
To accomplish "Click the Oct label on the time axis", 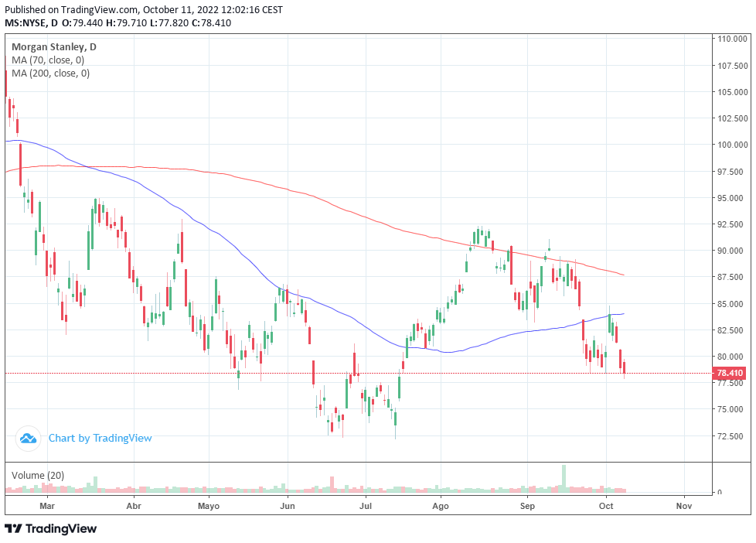I will click(x=606, y=506).
